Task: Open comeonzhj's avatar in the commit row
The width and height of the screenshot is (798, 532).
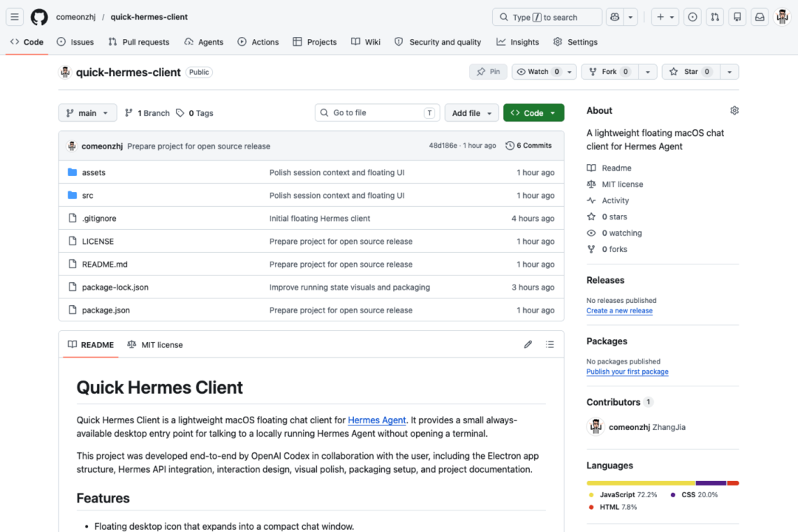Action: coord(72,146)
